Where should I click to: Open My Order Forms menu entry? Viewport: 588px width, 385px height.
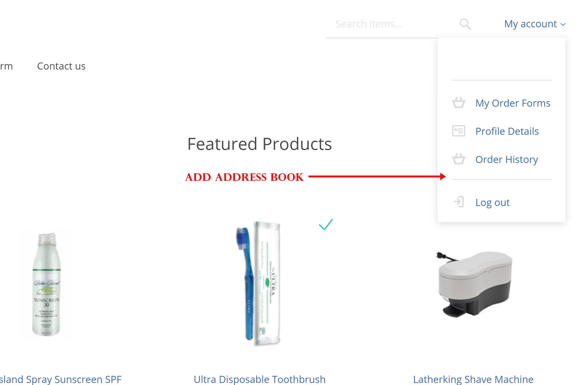click(513, 103)
